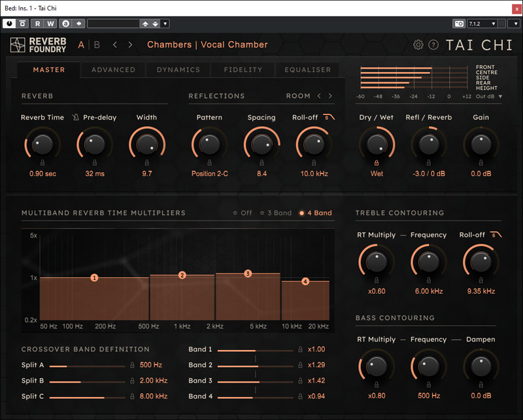Screen dimensions: 523x420
Task: Open the Equaliser tab
Action: (308, 70)
